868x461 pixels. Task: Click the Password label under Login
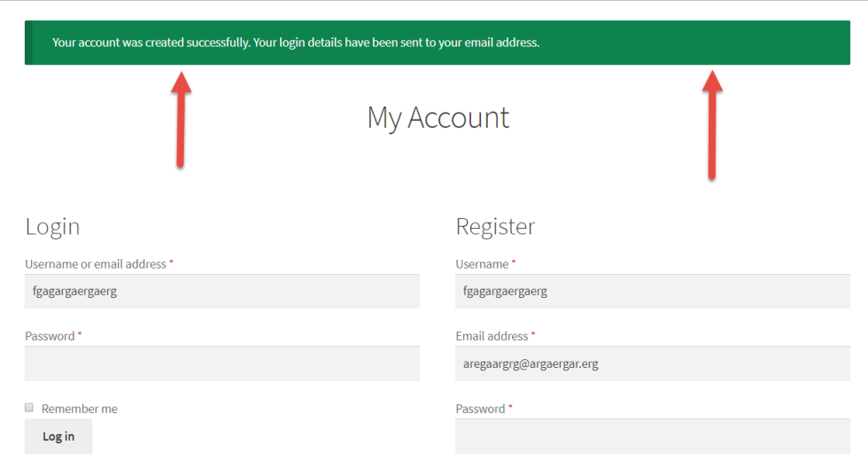tap(50, 336)
